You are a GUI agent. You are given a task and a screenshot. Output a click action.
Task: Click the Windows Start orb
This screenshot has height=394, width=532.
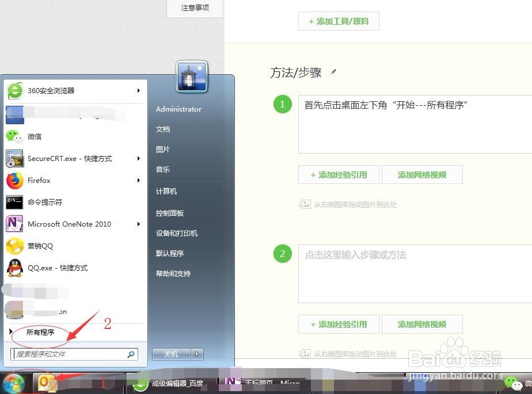[14, 384]
